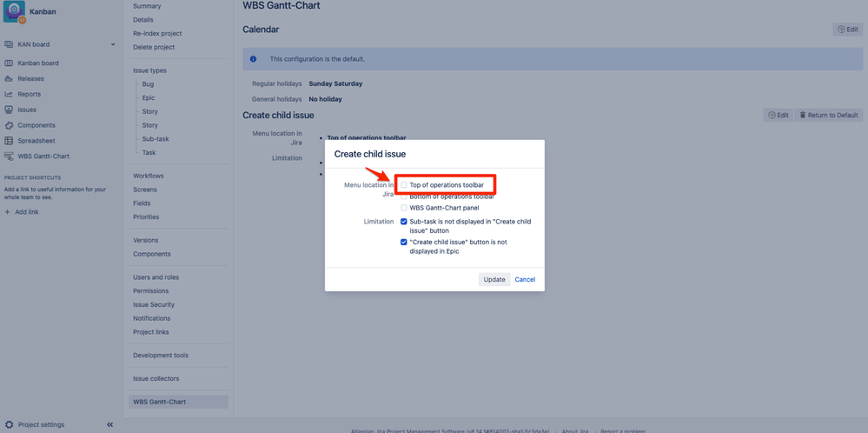Screen dimensions: 868x433
Task: Open Issue types section
Action: pos(149,70)
